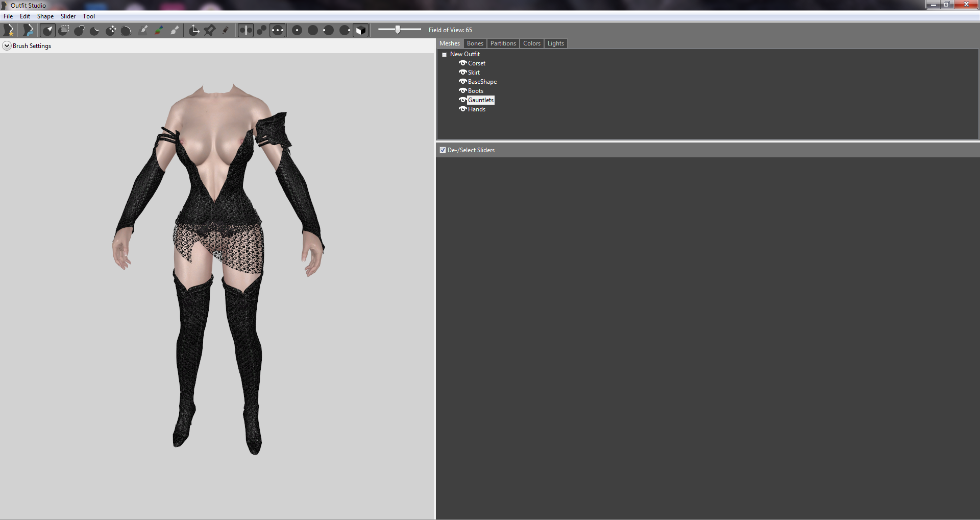This screenshot has width=980, height=520.
Task: Expand the Brush Settings panel
Action: click(x=7, y=46)
